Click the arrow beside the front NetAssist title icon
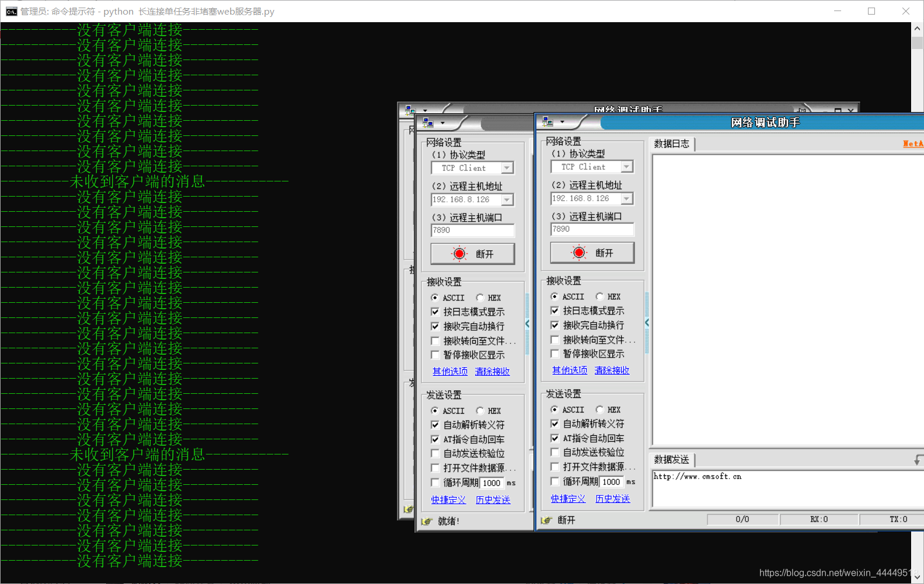This screenshot has height=584, width=924. pyautogui.click(x=562, y=122)
